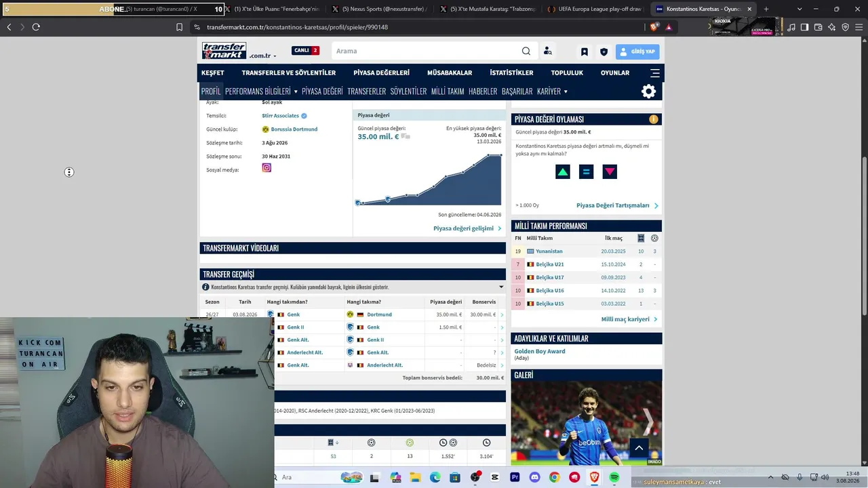
Task: Vote market value decreased with down arrow
Action: pos(610,172)
